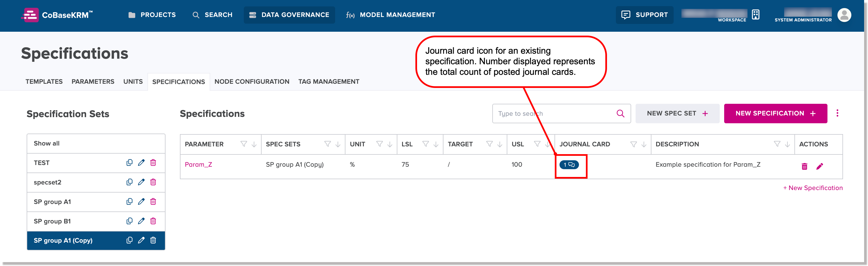Delete the Param_Z specification from Actions

(x=804, y=166)
